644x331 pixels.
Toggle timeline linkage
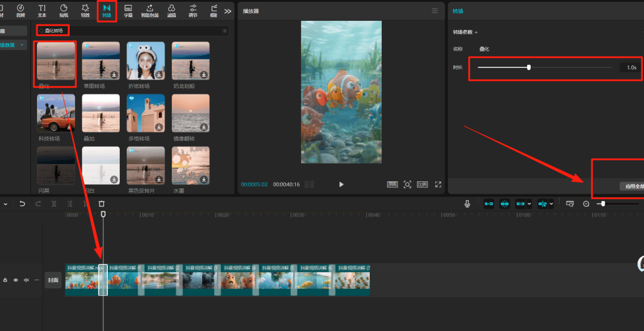coord(521,203)
